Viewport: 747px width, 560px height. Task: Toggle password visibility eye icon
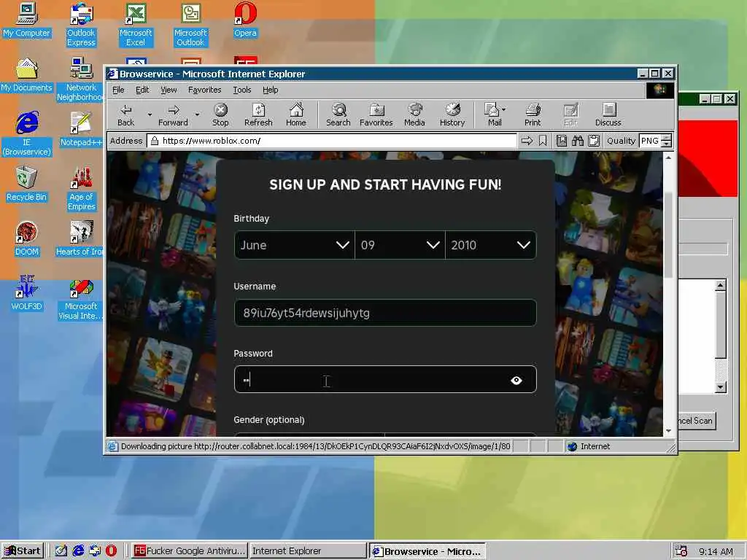click(516, 380)
